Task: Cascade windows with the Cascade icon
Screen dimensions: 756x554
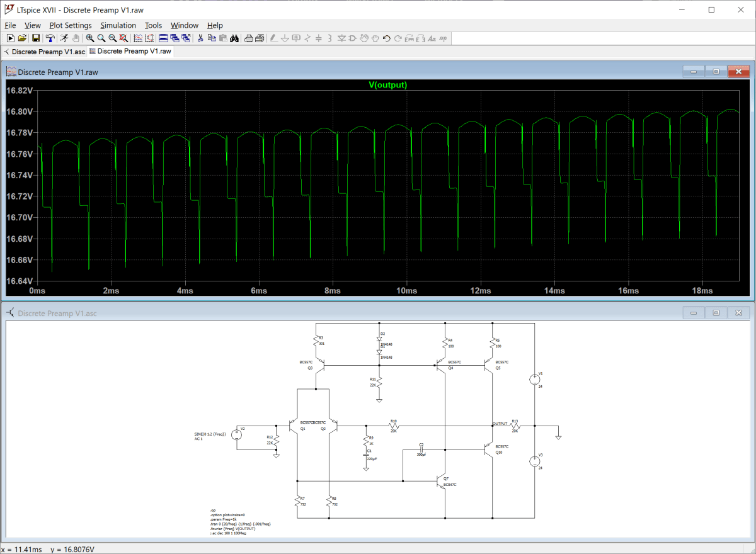Action: pyautogui.click(x=175, y=38)
